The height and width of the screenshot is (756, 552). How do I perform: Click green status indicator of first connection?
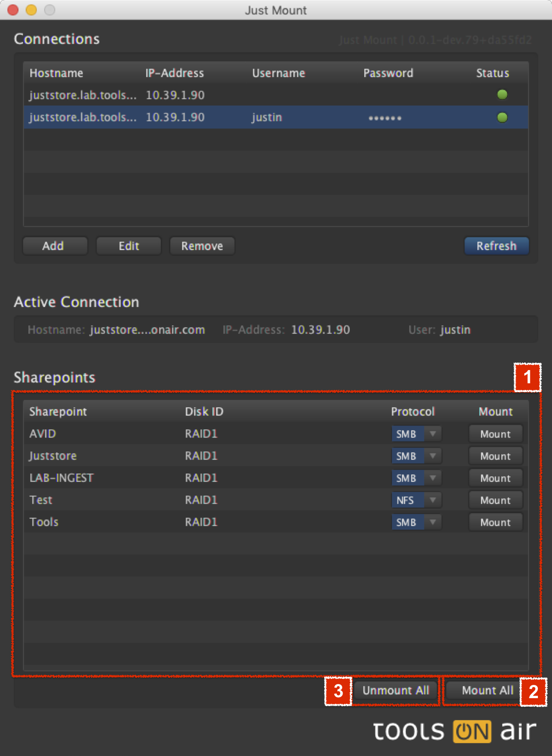click(x=502, y=94)
